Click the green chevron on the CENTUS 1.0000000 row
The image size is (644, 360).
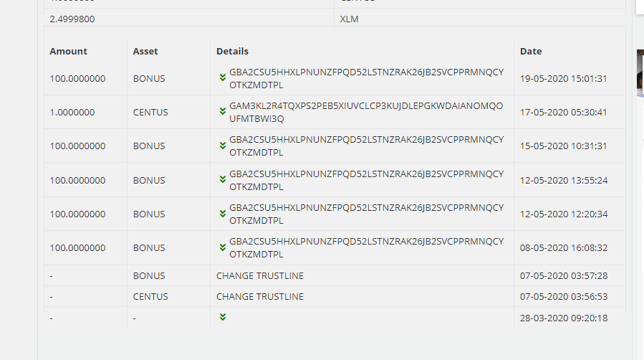coord(223,111)
